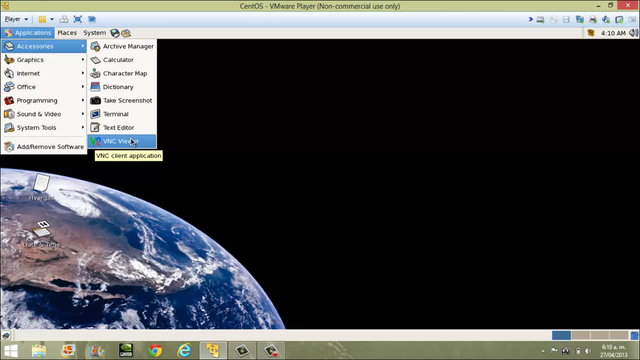Screen dimensions: 640x360
Task: Click the 4:10 AM panel clock
Action: click(613, 33)
